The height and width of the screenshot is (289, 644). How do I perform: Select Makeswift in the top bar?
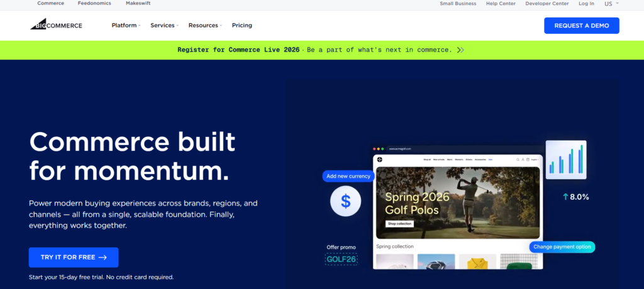(x=138, y=4)
